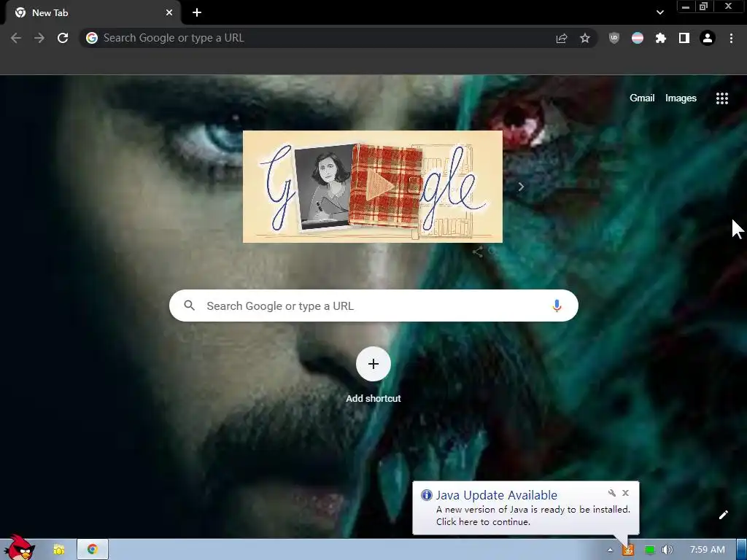This screenshot has width=747, height=560.
Task: Open the clock showing 7:59 AM
Action: 707,550
